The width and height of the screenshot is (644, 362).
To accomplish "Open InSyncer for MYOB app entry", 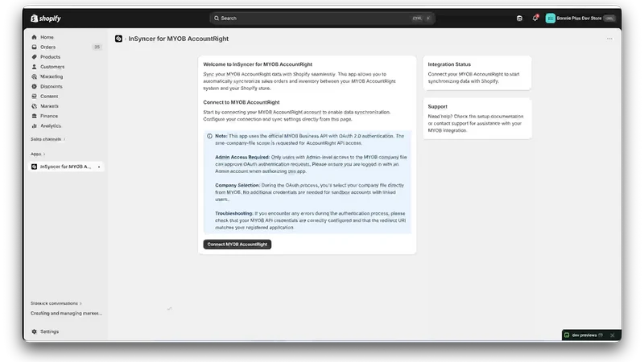I will (66, 167).
